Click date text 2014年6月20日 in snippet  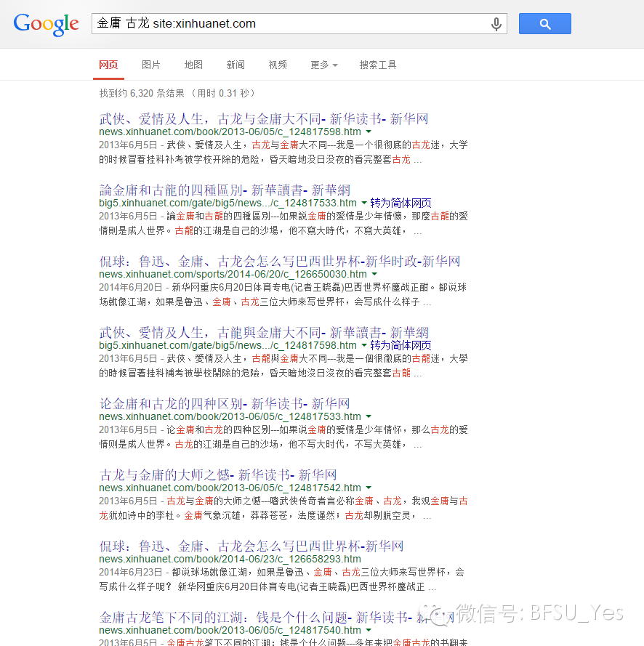point(130,288)
